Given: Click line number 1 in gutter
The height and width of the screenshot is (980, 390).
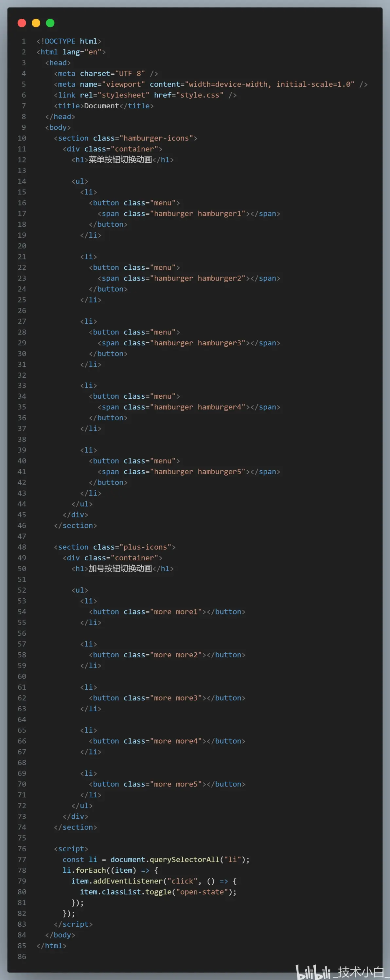Looking at the screenshot, I should click(24, 41).
